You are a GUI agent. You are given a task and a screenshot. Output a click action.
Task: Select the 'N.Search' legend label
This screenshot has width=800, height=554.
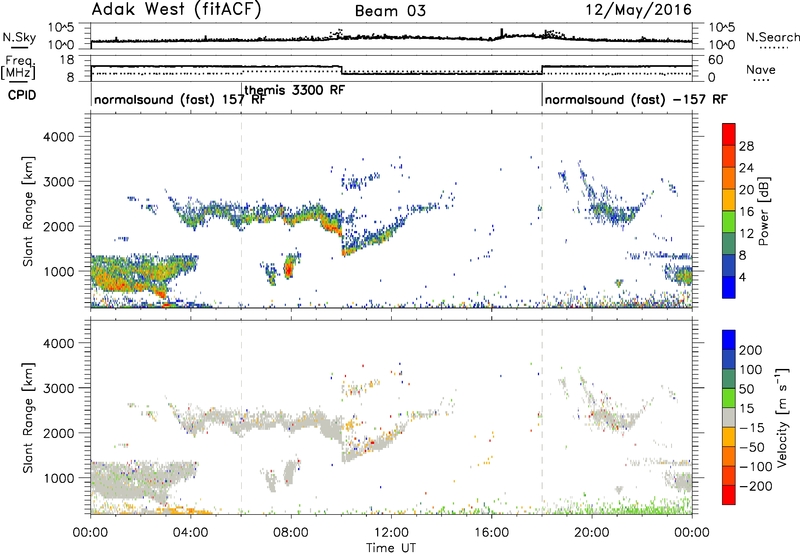click(x=772, y=37)
